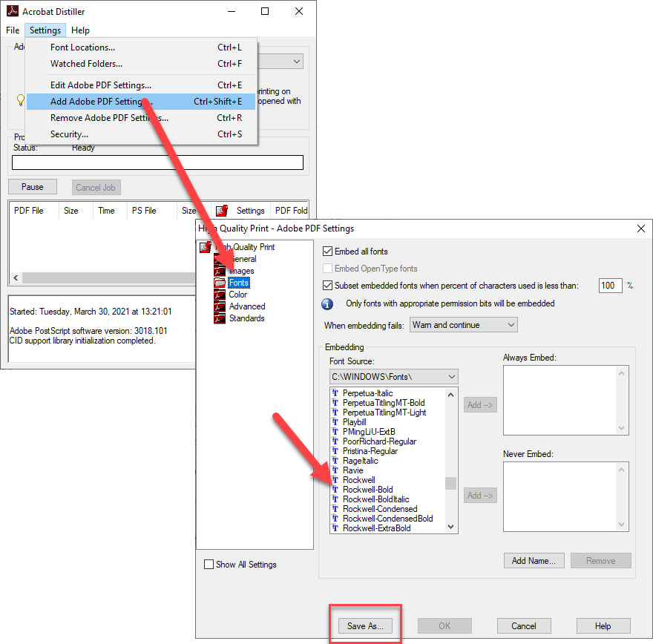
Task: Open the Color settings category
Action: pos(239,294)
